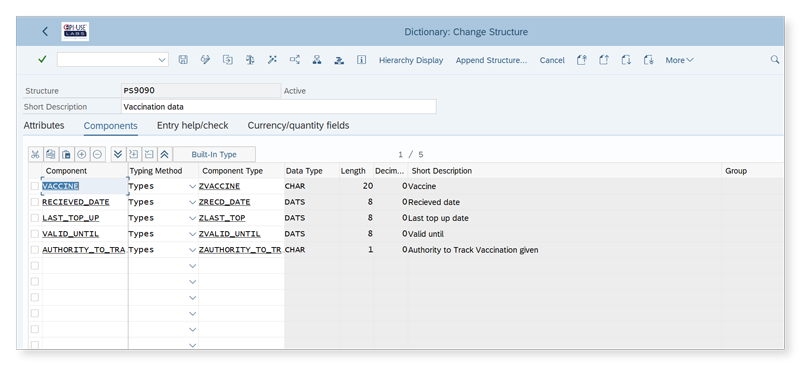Click the expand include plus-bracket icon

pos(133,154)
